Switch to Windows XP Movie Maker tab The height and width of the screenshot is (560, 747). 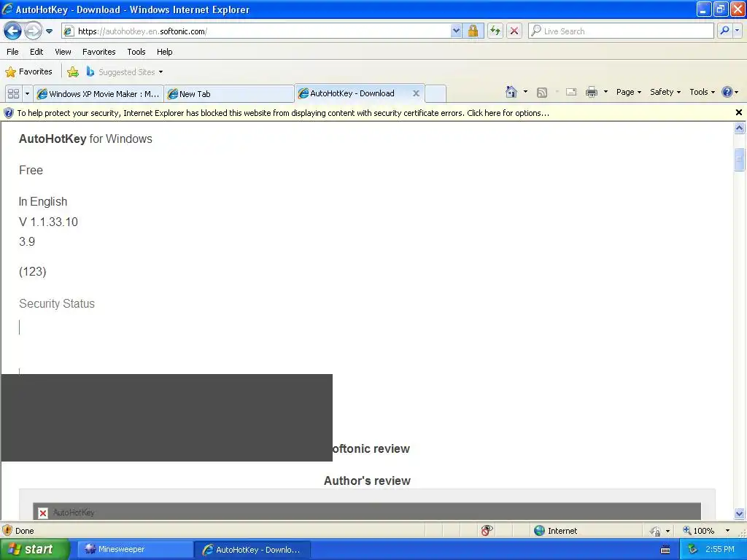(98, 94)
